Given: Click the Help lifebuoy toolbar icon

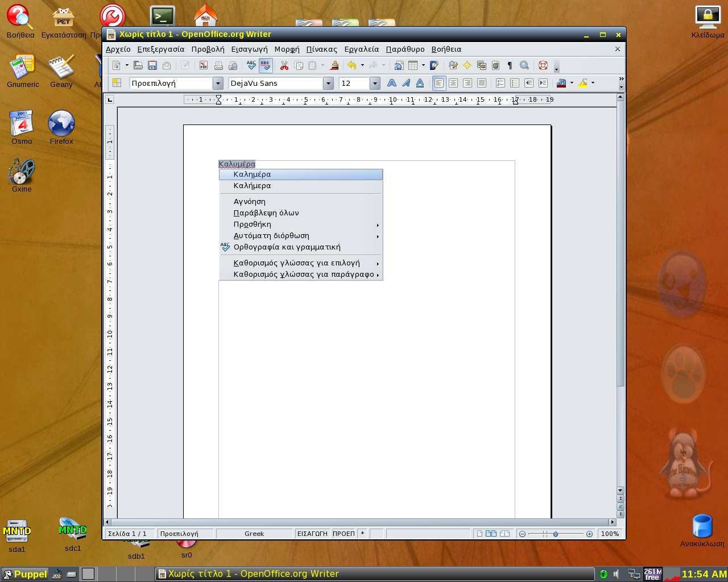Looking at the screenshot, I should click(543, 65).
